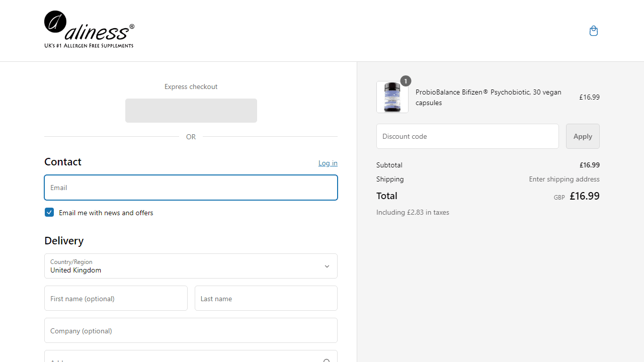Click the Express checkout label
The height and width of the screenshot is (362, 644).
point(191,86)
